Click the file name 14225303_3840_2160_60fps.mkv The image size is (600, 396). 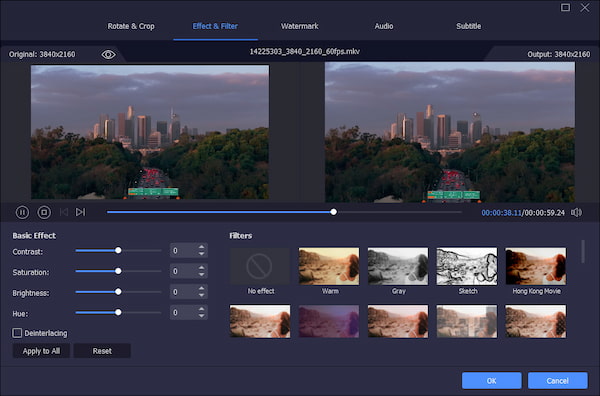coord(305,51)
